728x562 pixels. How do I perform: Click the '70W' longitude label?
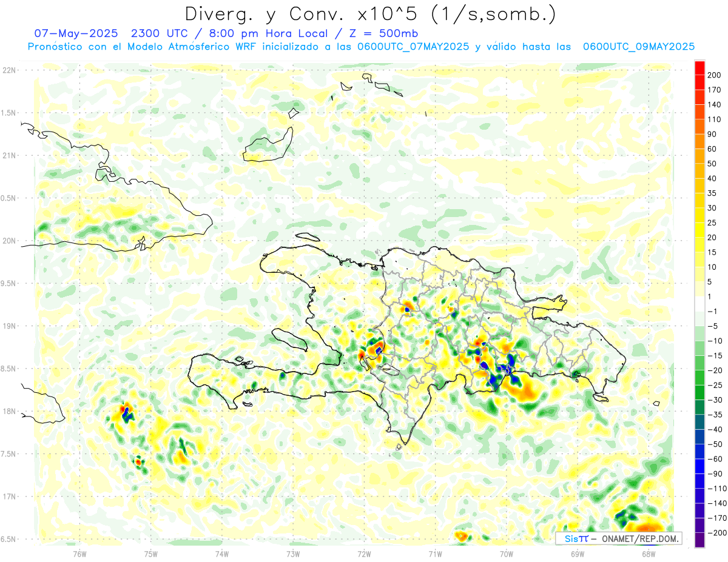(x=507, y=554)
